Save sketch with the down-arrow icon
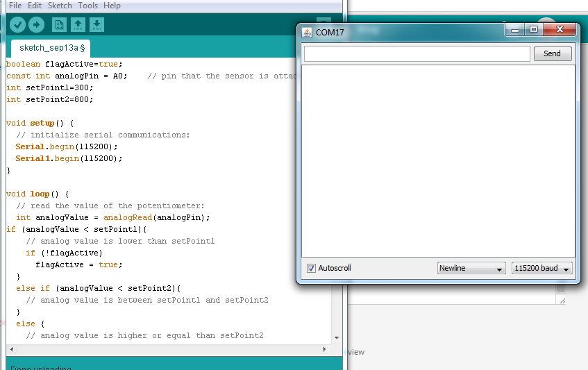 pyautogui.click(x=96, y=25)
